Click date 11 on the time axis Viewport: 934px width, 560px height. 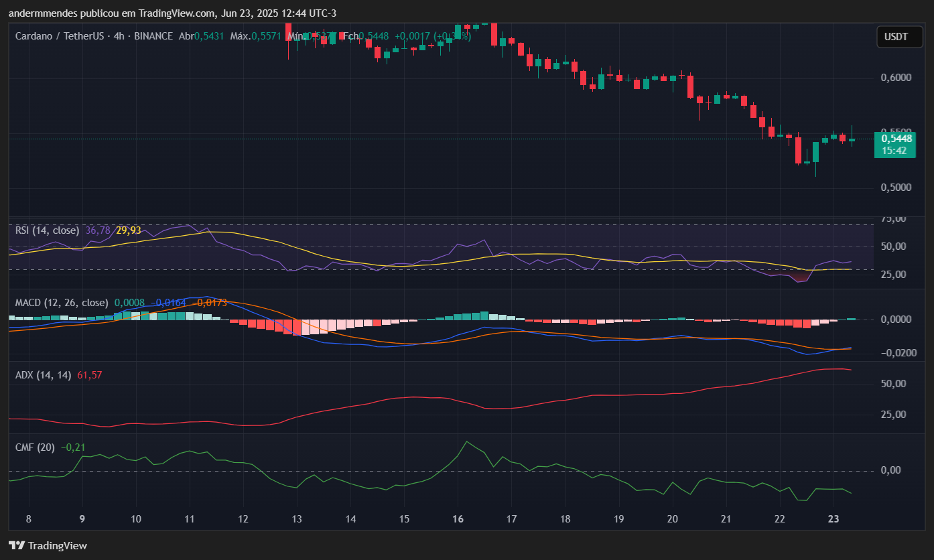[189, 519]
